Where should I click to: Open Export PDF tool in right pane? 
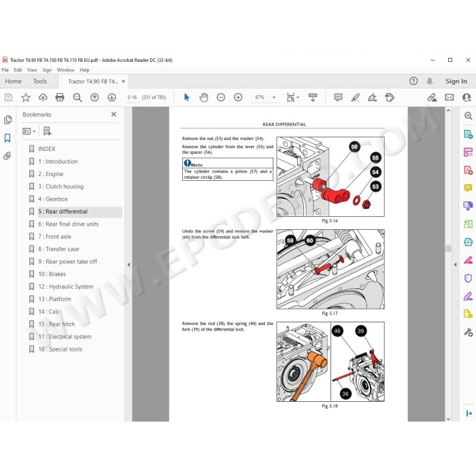(x=468, y=134)
